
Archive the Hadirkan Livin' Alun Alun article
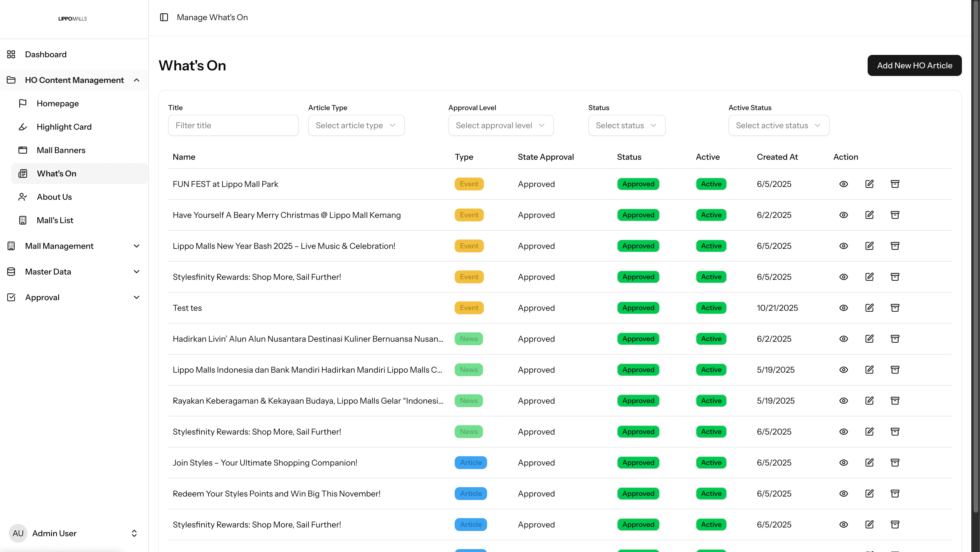tap(895, 339)
